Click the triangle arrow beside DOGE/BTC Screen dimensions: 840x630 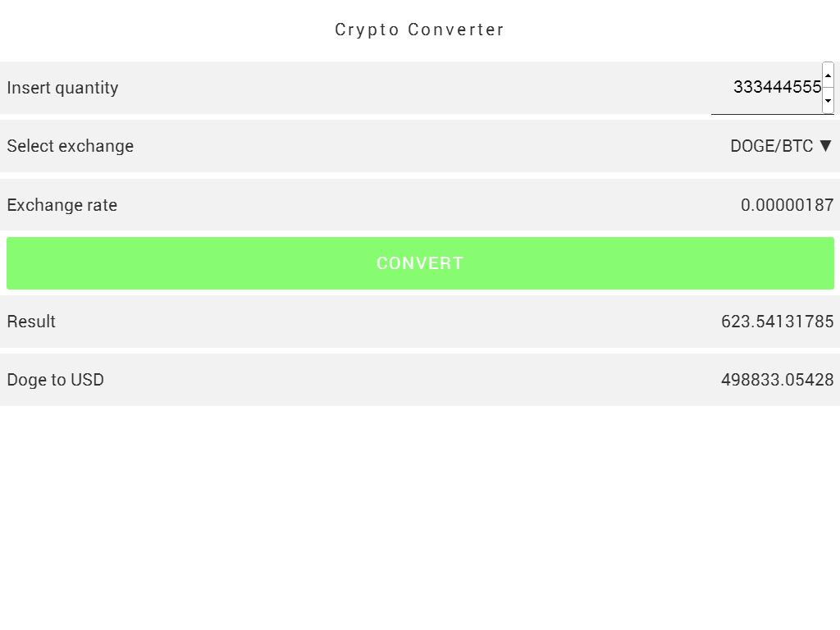click(x=826, y=146)
